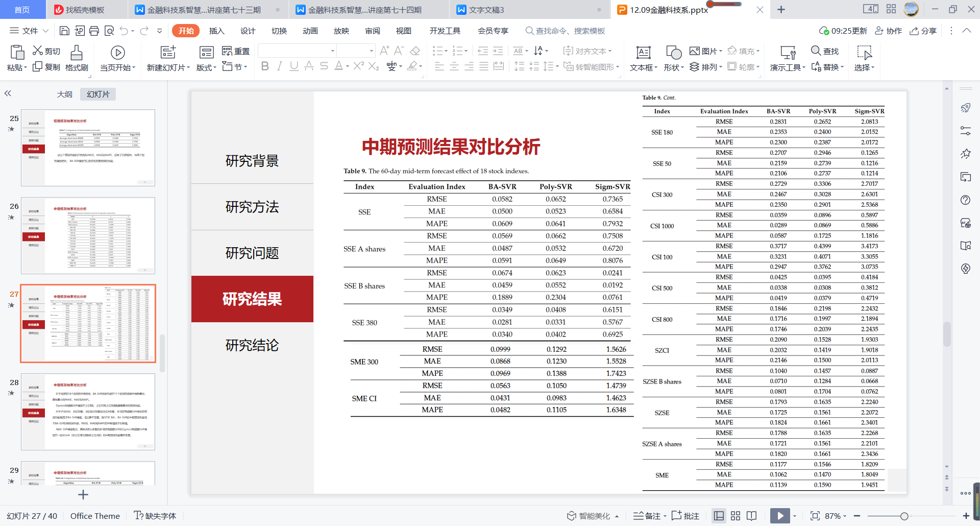980x526 pixels.
Task: Toggle Strikethrough formatting
Action: (324, 66)
